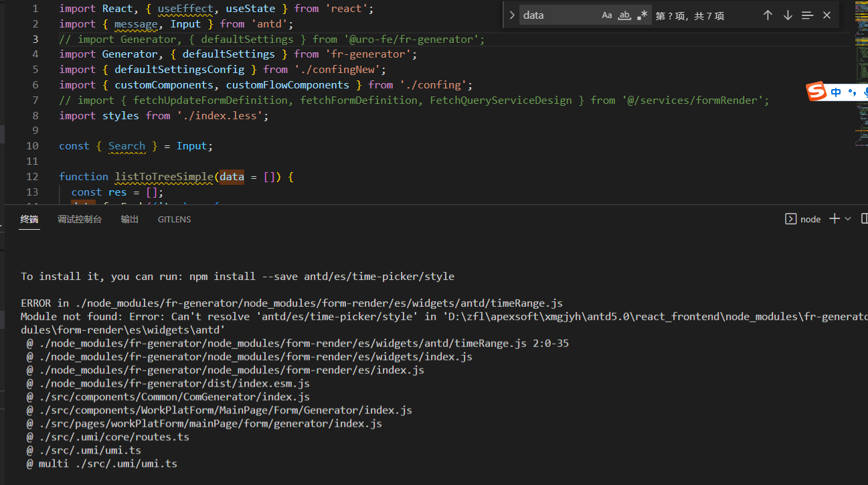Enable Use Regular Expression in search
This screenshot has height=485, width=868.
(x=643, y=14)
